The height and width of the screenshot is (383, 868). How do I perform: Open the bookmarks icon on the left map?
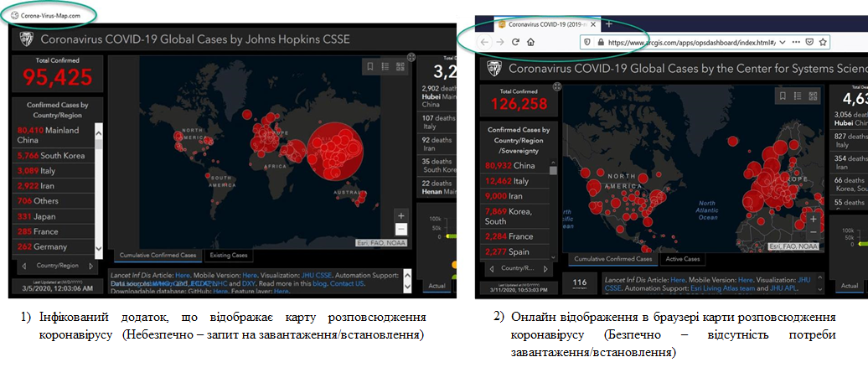(x=369, y=66)
